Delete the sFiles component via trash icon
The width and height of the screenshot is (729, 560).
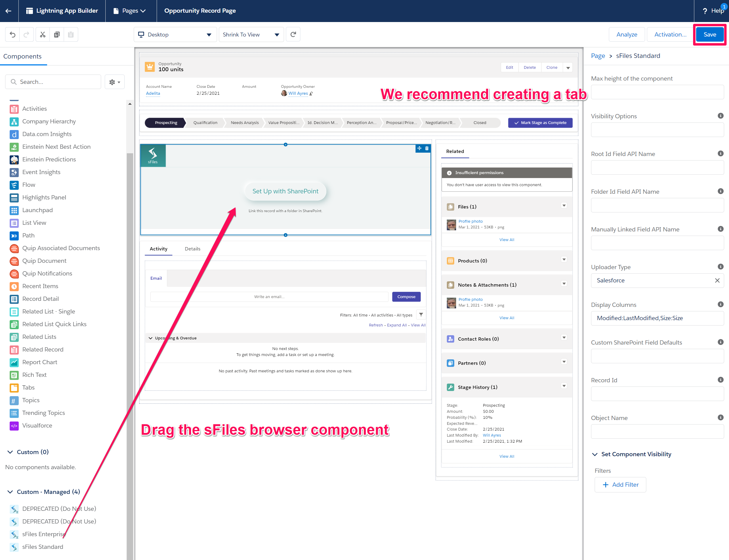[x=427, y=148]
